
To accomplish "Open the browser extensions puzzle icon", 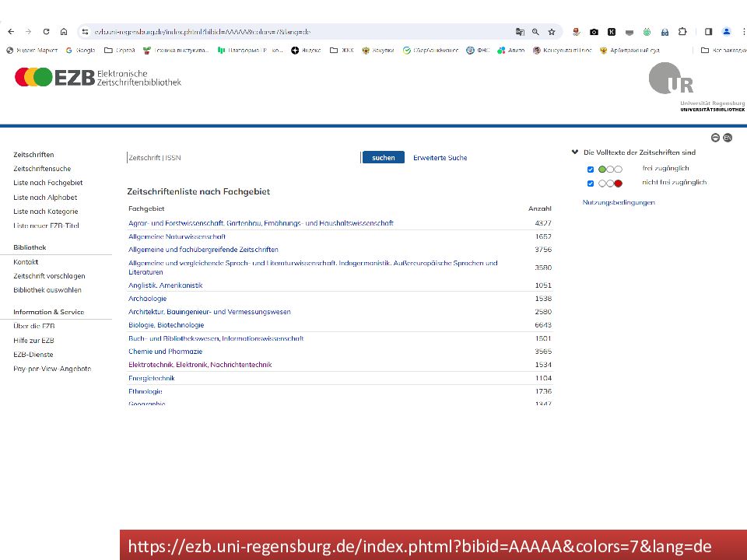I will (x=682, y=32).
